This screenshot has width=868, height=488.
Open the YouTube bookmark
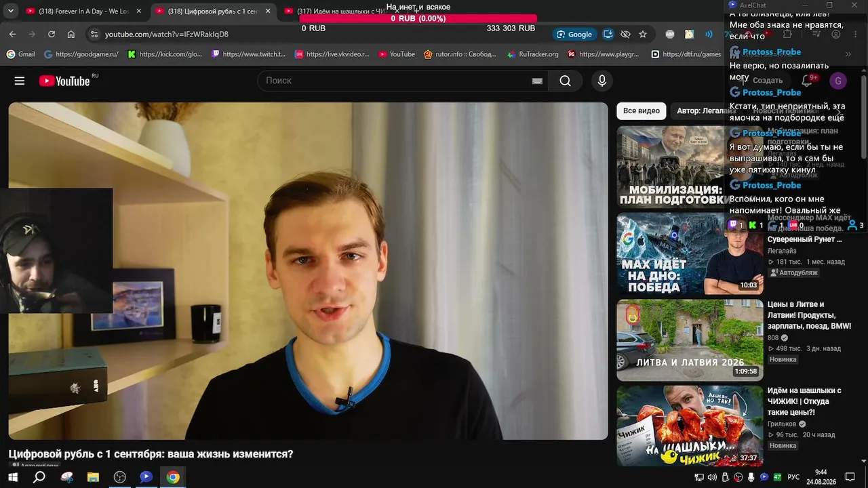(x=397, y=54)
